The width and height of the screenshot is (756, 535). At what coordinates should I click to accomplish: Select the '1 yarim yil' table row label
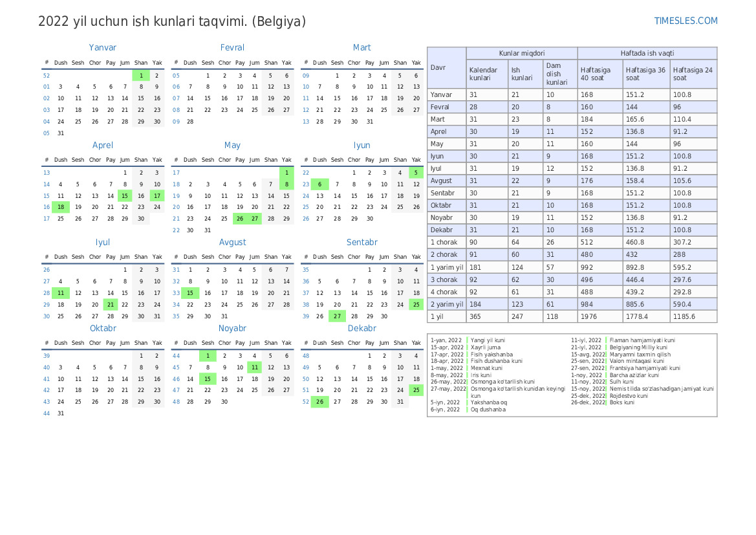click(446, 267)
